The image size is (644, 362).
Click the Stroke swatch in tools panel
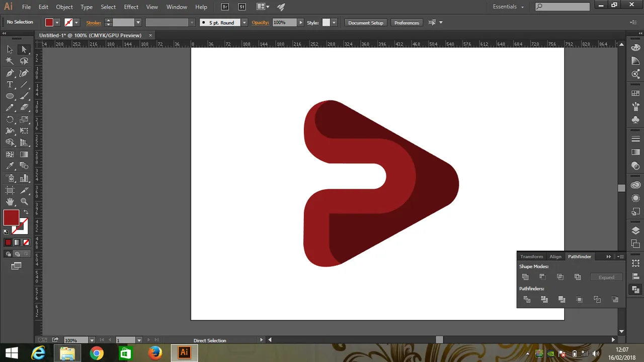(20, 227)
